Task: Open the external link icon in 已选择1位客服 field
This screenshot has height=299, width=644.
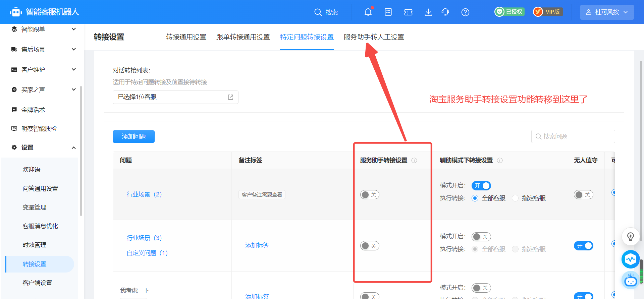Action: click(x=230, y=97)
